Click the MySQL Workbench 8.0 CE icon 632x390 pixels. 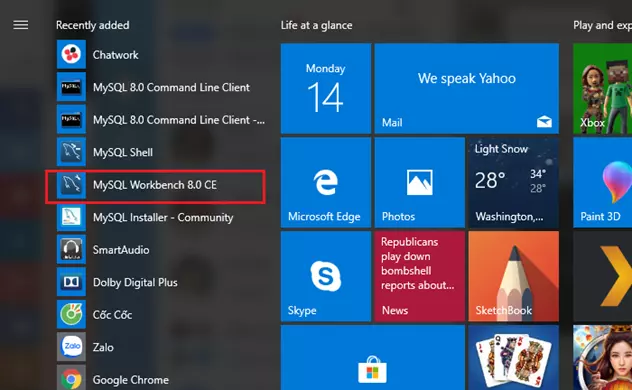tap(71, 185)
